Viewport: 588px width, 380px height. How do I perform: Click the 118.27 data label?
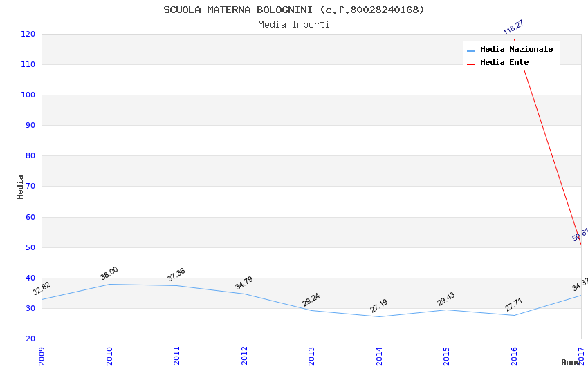513,27
